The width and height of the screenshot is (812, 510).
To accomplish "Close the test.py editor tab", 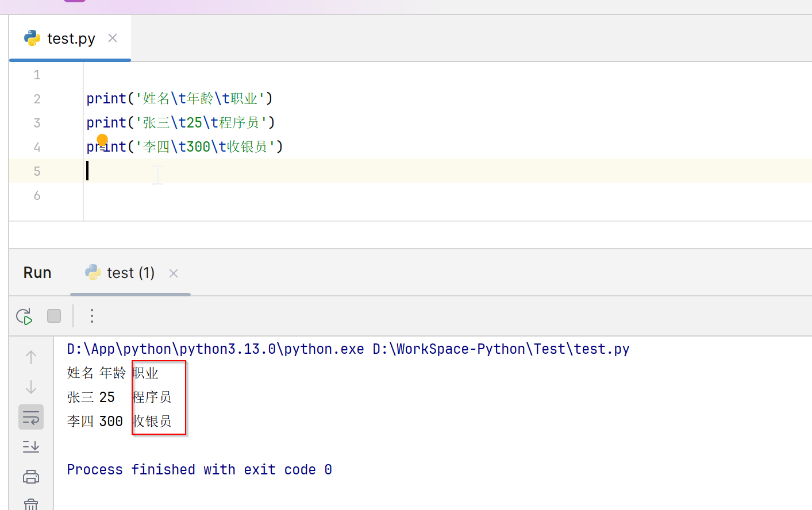I will pos(113,38).
